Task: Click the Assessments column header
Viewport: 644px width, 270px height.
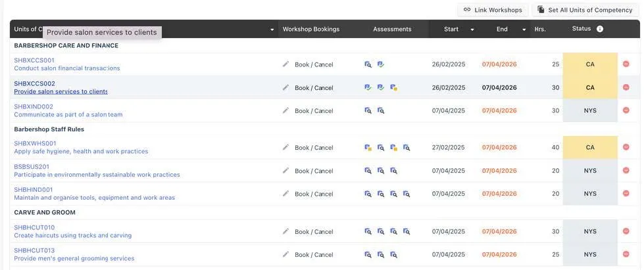Action: (x=392, y=29)
